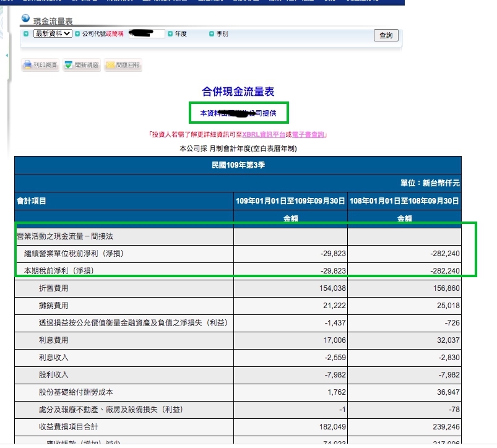Click the green icon before 季別
Viewport: 497px width, 448px height.
coord(212,33)
